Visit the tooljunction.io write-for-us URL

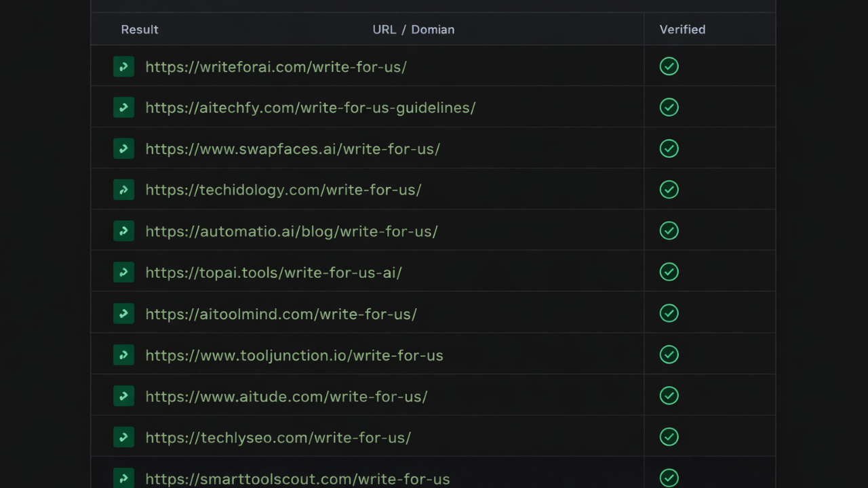pos(294,355)
